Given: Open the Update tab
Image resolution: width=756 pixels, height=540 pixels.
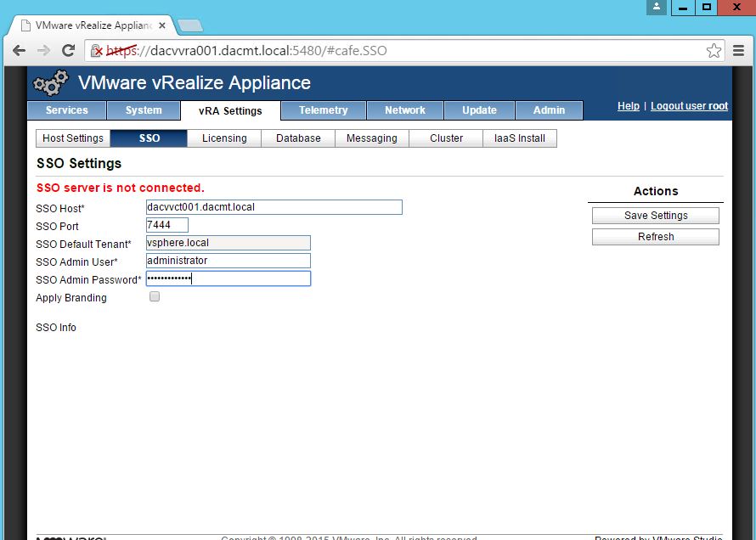Looking at the screenshot, I should click(479, 110).
